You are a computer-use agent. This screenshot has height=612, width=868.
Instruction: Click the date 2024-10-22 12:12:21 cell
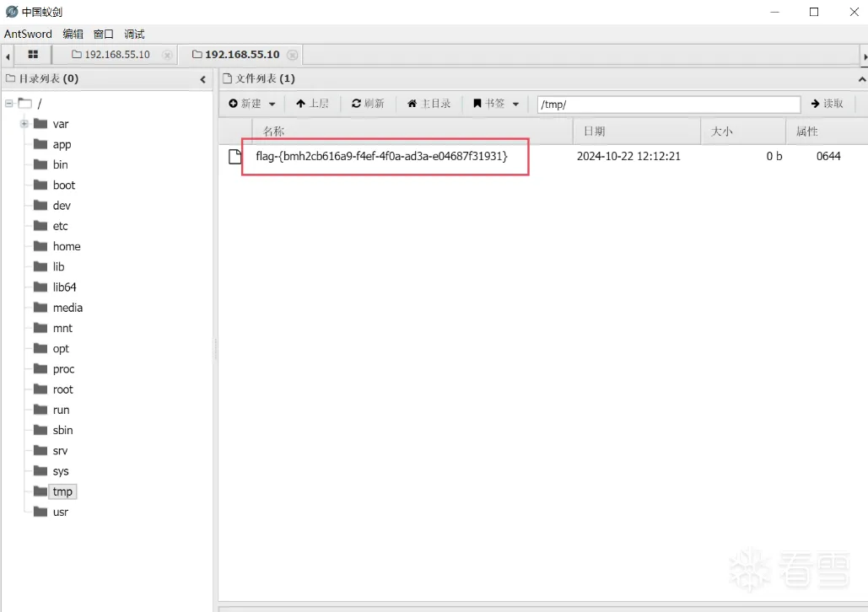628,157
